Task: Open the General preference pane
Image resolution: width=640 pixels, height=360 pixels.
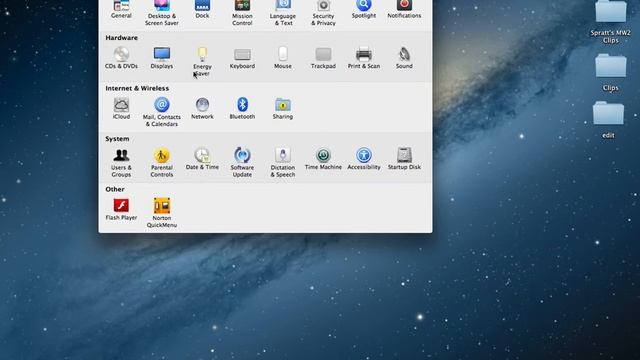Action: pyautogui.click(x=121, y=9)
